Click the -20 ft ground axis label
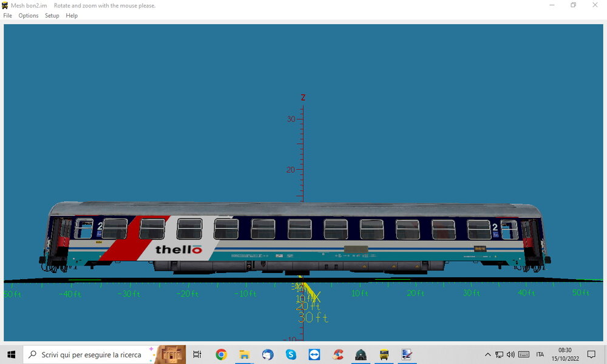This screenshot has width=607, height=364. [x=188, y=294]
